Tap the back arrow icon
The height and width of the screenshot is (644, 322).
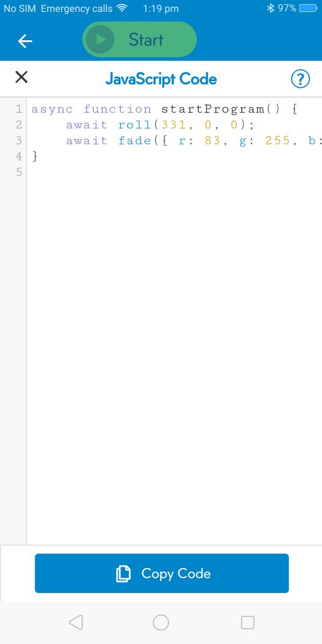coord(25,41)
